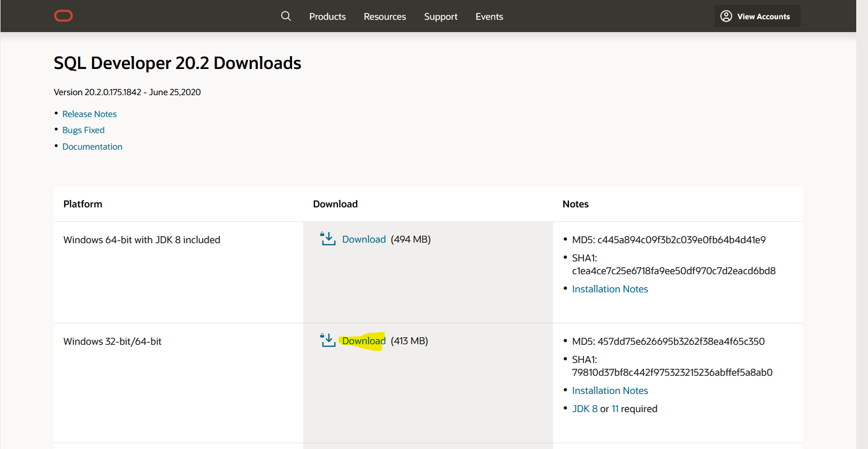Click the account icon in View Accounts
Screen dimensions: 868x449
tap(726, 16)
